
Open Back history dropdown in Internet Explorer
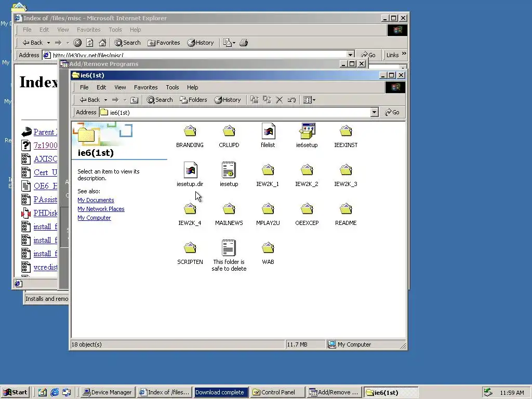click(48, 43)
